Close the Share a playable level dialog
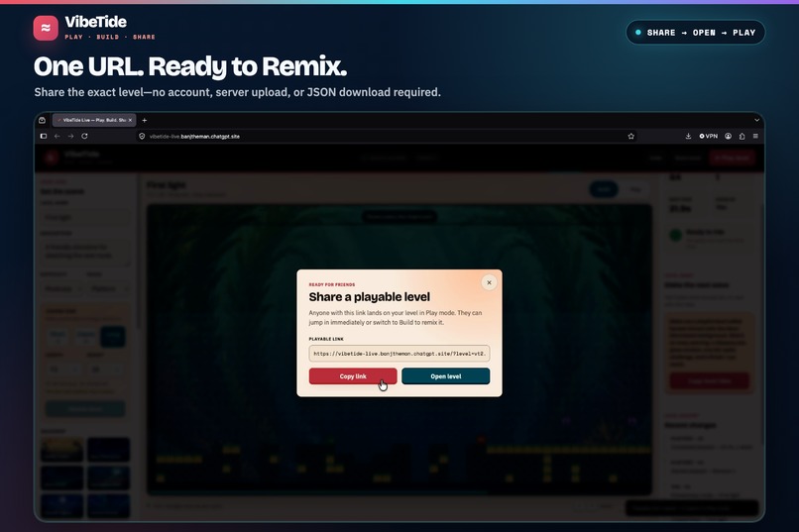This screenshot has height=532, width=799. [489, 282]
